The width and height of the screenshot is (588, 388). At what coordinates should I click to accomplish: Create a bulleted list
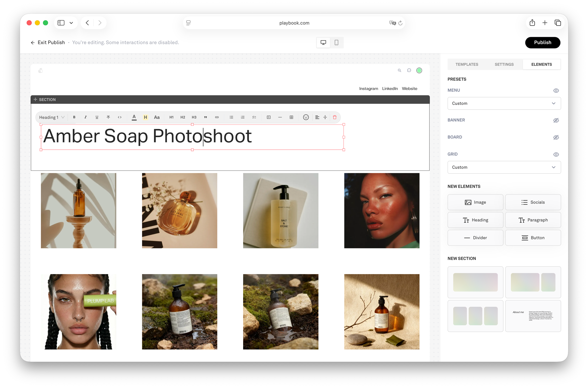click(x=231, y=117)
